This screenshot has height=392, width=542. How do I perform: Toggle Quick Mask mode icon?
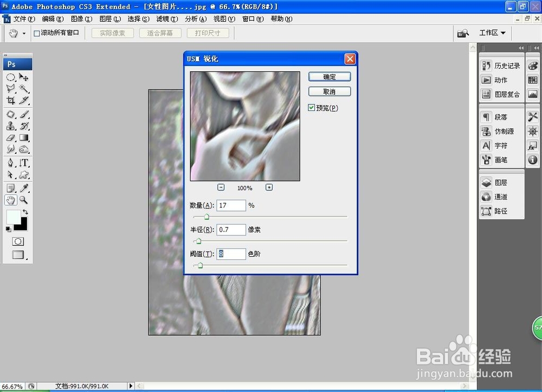pos(18,241)
